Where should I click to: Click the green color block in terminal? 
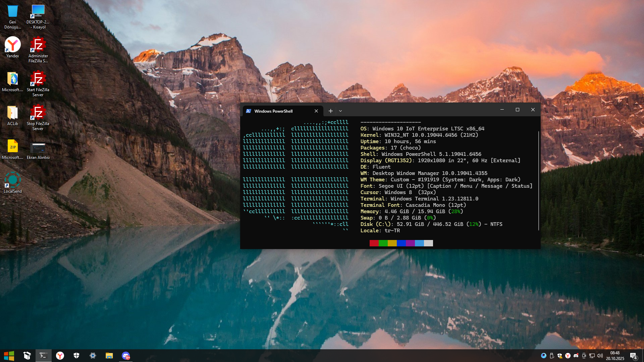pos(383,243)
